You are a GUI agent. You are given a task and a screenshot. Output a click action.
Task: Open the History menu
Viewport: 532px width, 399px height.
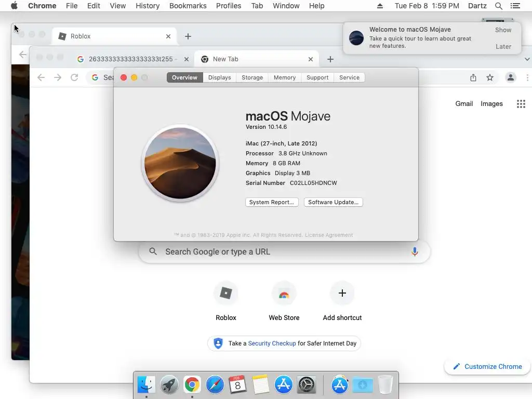tap(148, 6)
